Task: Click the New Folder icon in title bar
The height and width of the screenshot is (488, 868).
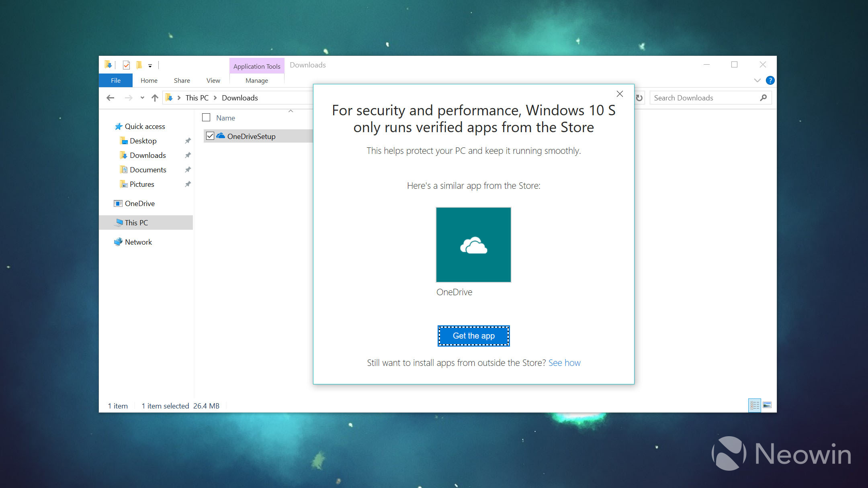Action: click(139, 65)
